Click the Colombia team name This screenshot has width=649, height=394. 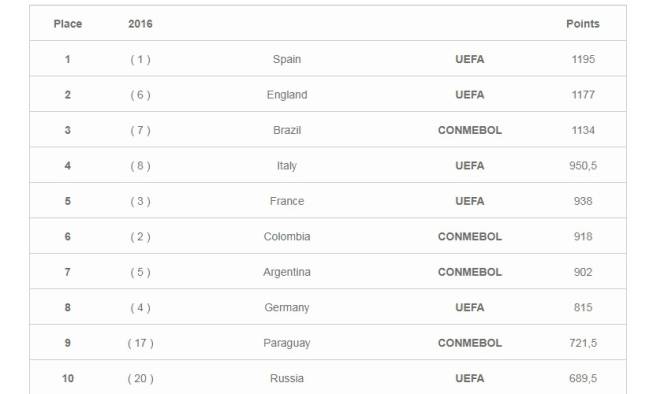[x=287, y=237]
